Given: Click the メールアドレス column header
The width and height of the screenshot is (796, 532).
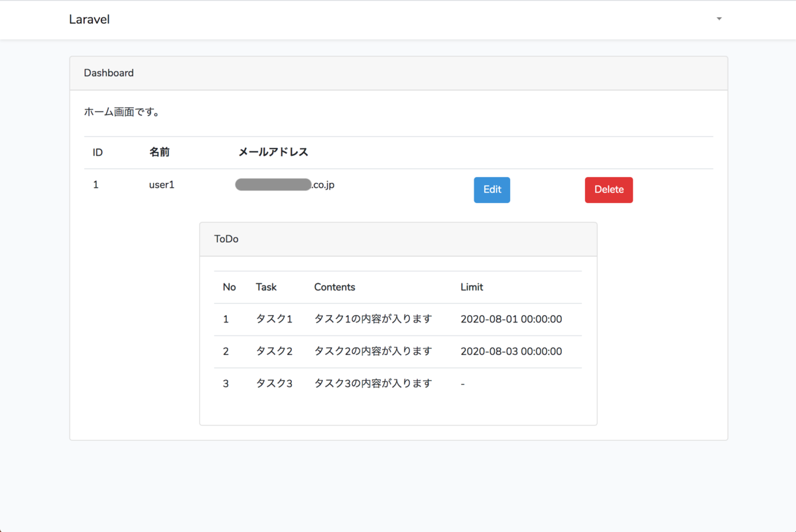Looking at the screenshot, I should (x=273, y=153).
